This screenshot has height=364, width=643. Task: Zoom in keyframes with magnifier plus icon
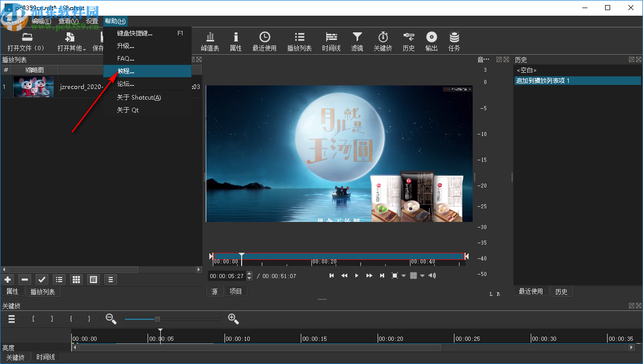point(233,319)
